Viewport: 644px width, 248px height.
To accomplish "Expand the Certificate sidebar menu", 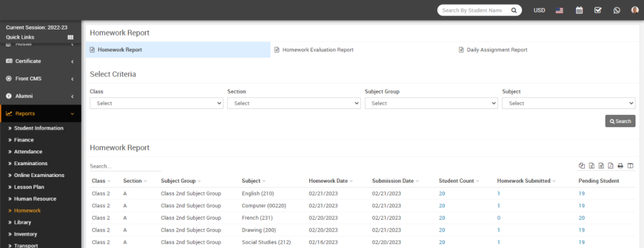I will (40, 61).
